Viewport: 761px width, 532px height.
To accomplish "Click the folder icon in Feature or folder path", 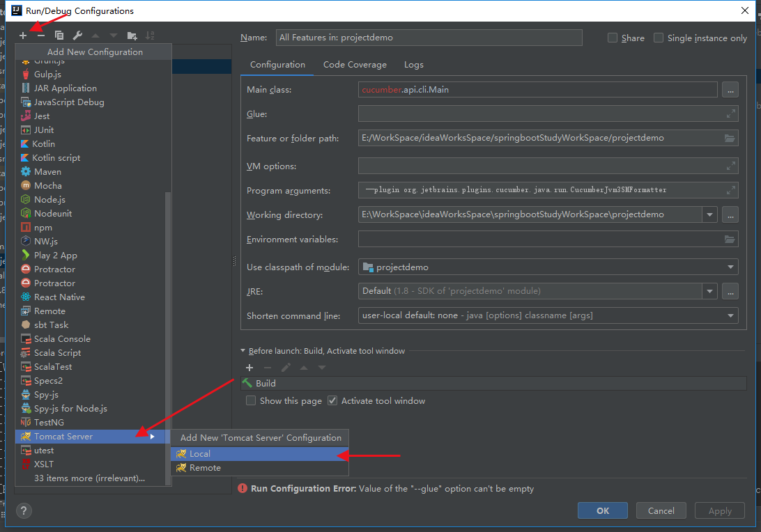I will (x=730, y=138).
